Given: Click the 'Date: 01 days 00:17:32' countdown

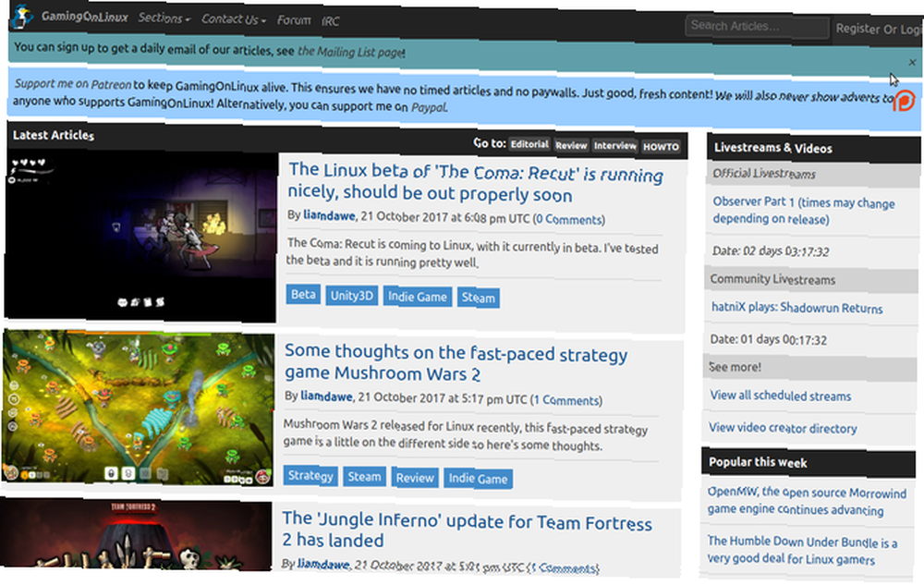Looking at the screenshot, I should (x=769, y=339).
